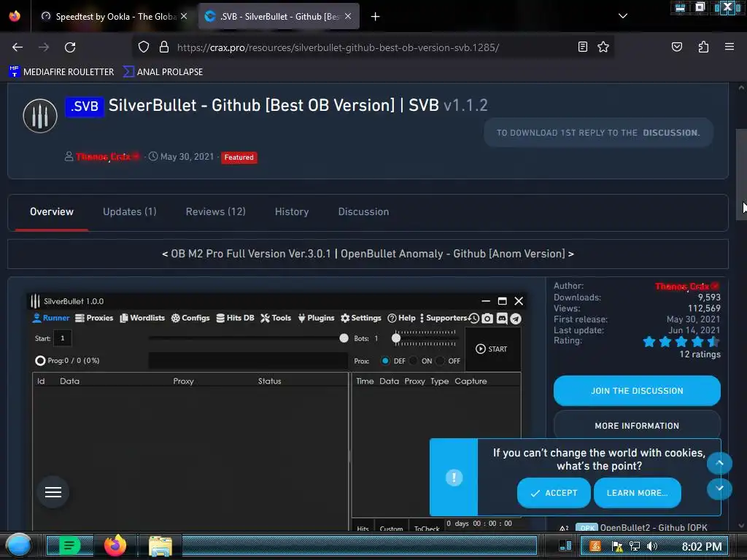
Task: Open the shield tracking protection icon
Action: pos(144,47)
